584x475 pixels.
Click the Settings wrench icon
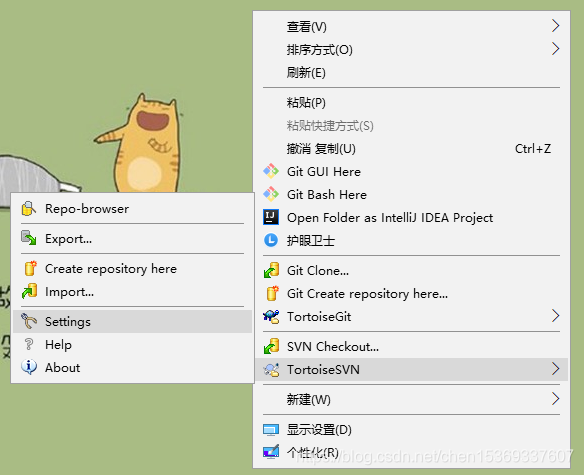pos(29,321)
